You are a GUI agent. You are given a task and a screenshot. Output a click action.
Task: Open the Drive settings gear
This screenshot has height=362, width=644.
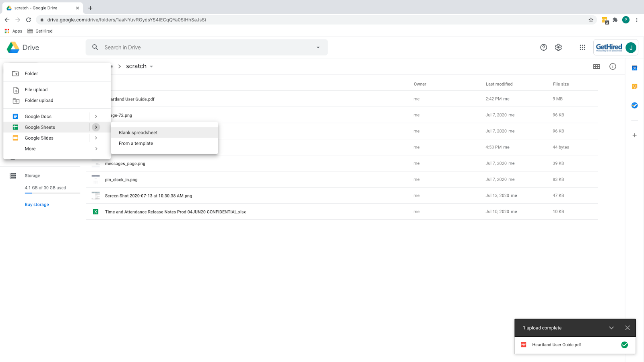[x=558, y=47]
